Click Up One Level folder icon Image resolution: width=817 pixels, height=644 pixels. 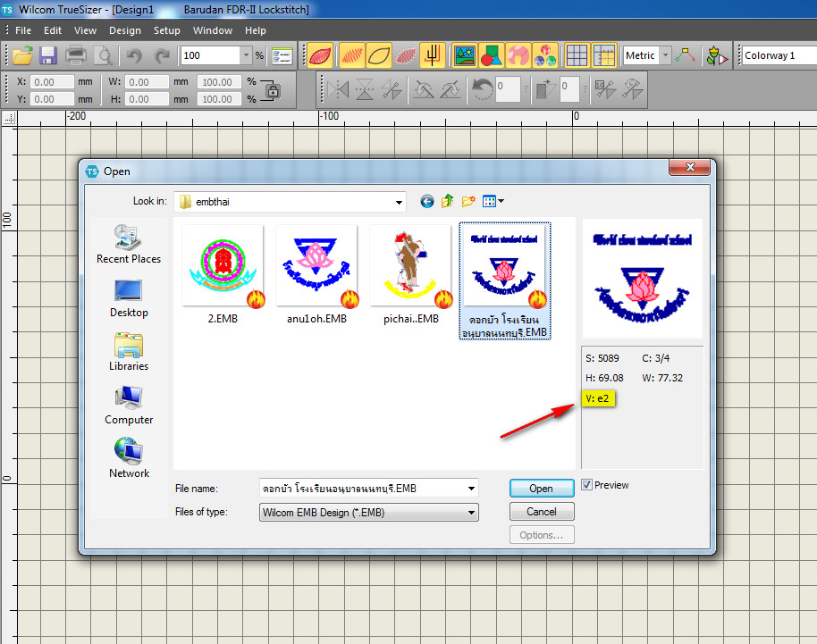pyautogui.click(x=447, y=202)
